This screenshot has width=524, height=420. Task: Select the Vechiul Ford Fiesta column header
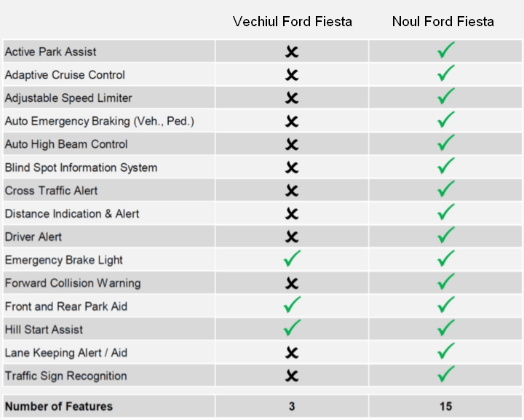click(292, 21)
